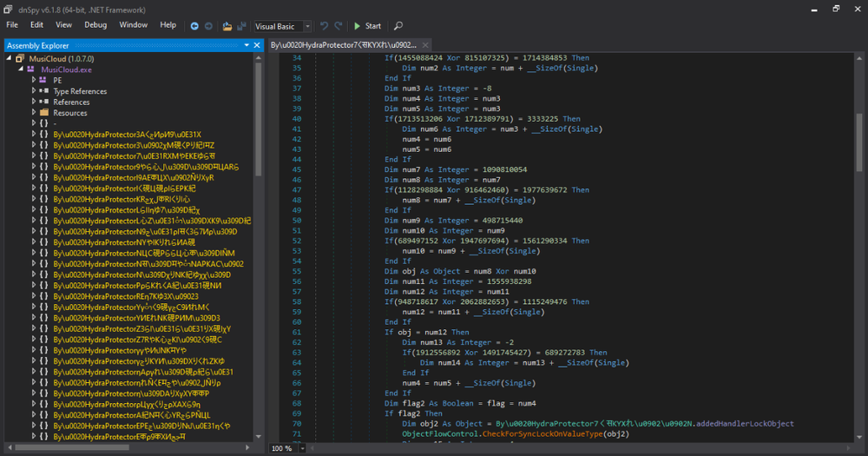The image size is (868, 456).
Task: Click the Undo icon in toolbar
Action: [325, 26]
